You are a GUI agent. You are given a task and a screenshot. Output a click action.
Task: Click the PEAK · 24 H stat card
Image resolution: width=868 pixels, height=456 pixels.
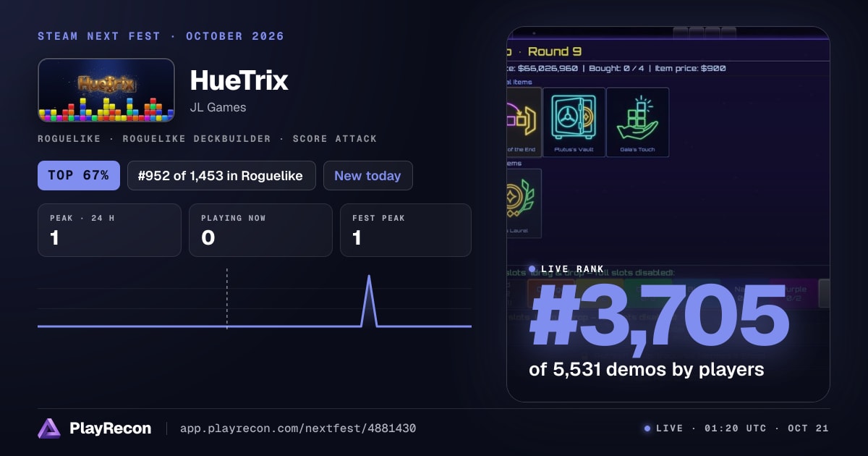coord(109,230)
